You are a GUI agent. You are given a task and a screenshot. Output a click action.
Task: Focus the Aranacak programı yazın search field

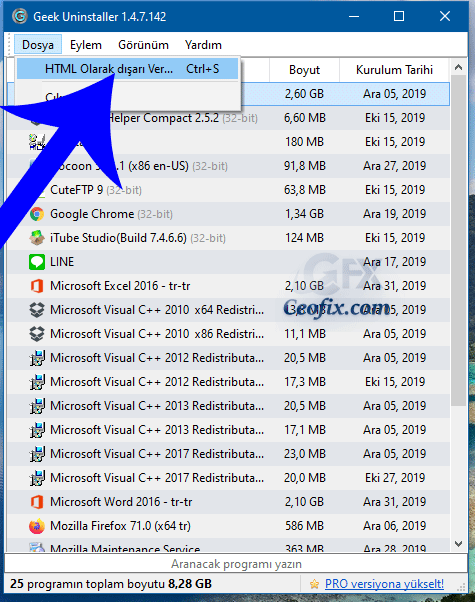236,564
